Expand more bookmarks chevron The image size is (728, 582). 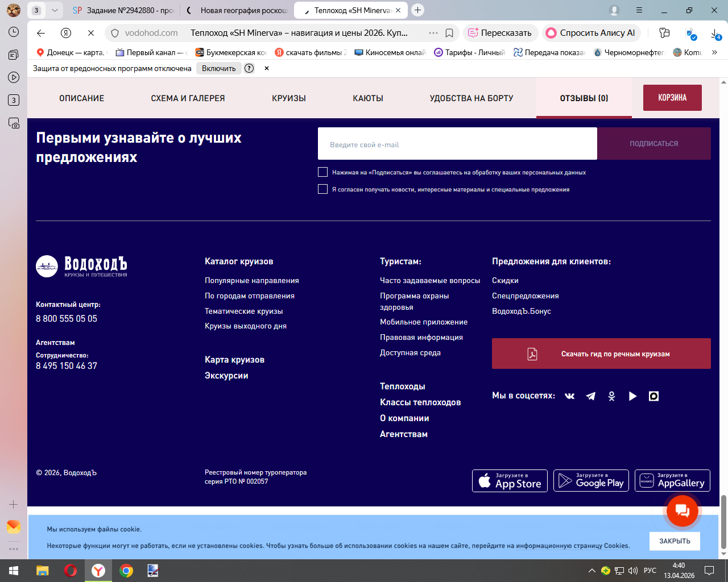coord(714,52)
